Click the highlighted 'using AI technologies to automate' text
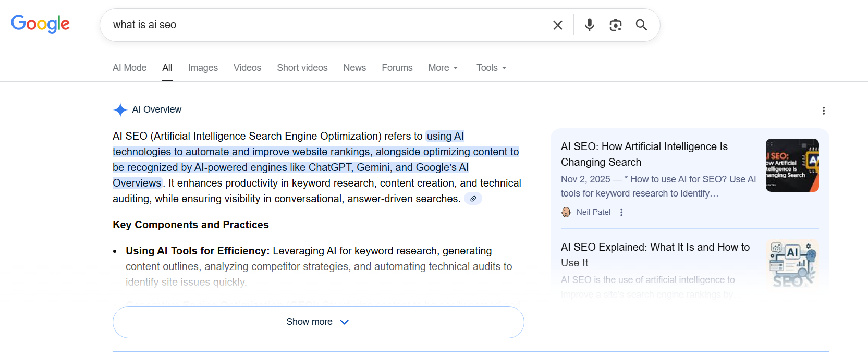Viewport: 868px width, 355px height. point(316,152)
